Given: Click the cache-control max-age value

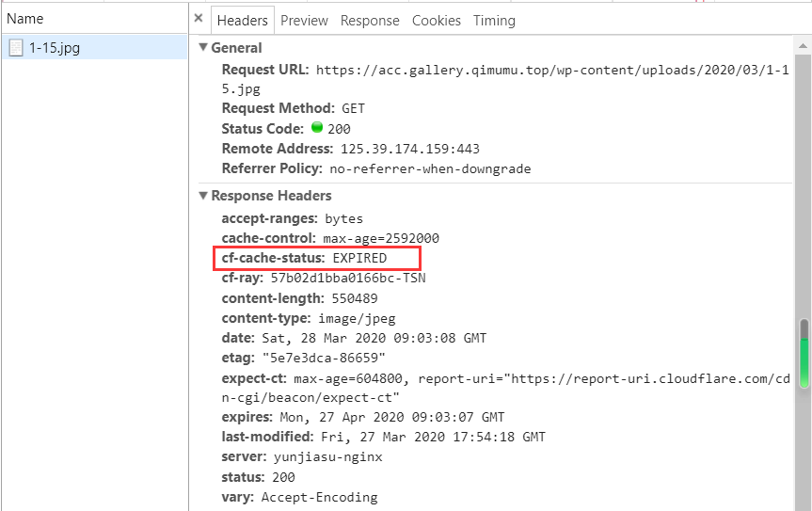Looking at the screenshot, I should [381, 238].
